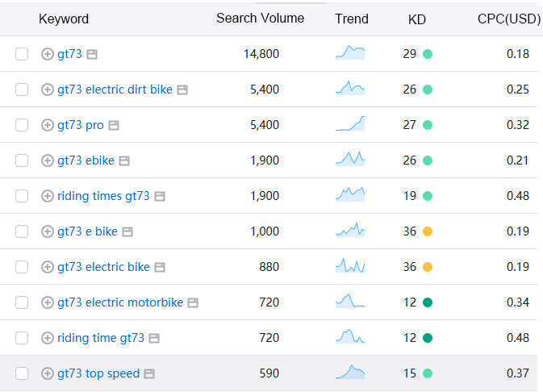Open the gt73 keyword link
The image size is (543, 392).
point(69,54)
